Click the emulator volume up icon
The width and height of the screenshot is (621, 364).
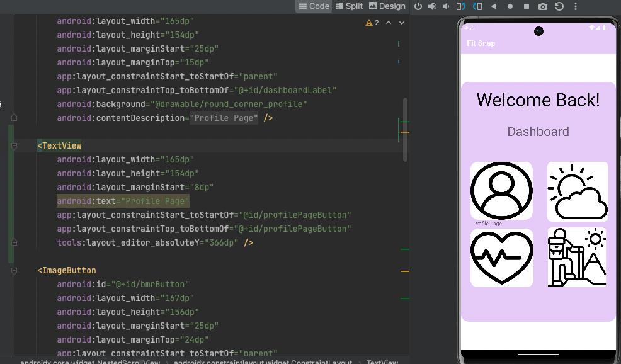[x=432, y=6]
